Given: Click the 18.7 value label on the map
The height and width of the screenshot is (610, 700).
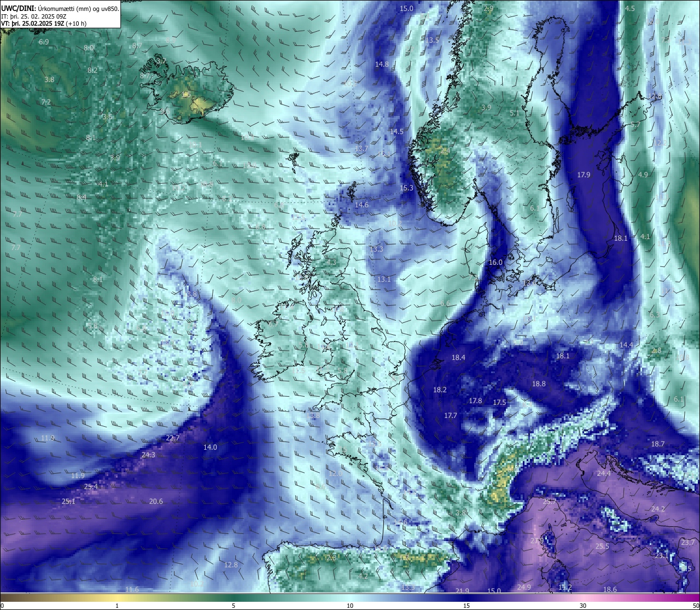Looking at the screenshot, I should (658, 444).
